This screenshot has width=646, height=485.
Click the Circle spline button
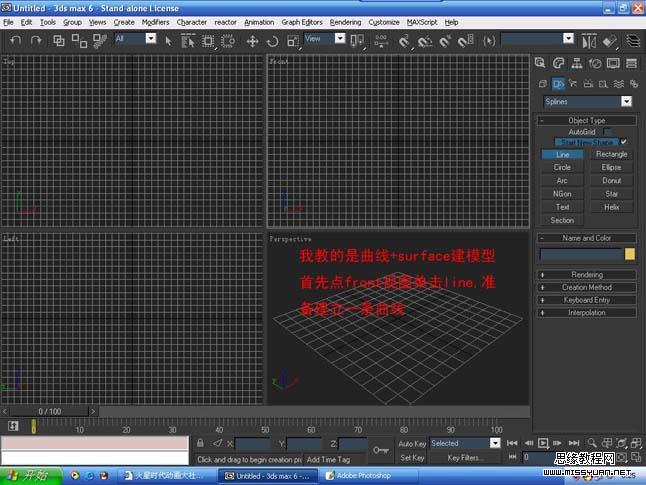point(562,168)
